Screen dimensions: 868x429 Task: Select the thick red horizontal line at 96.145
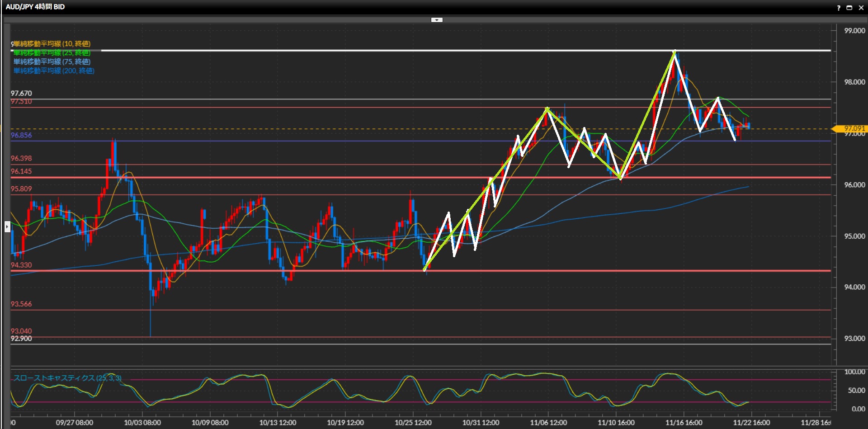pyautogui.click(x=316, y=177)
